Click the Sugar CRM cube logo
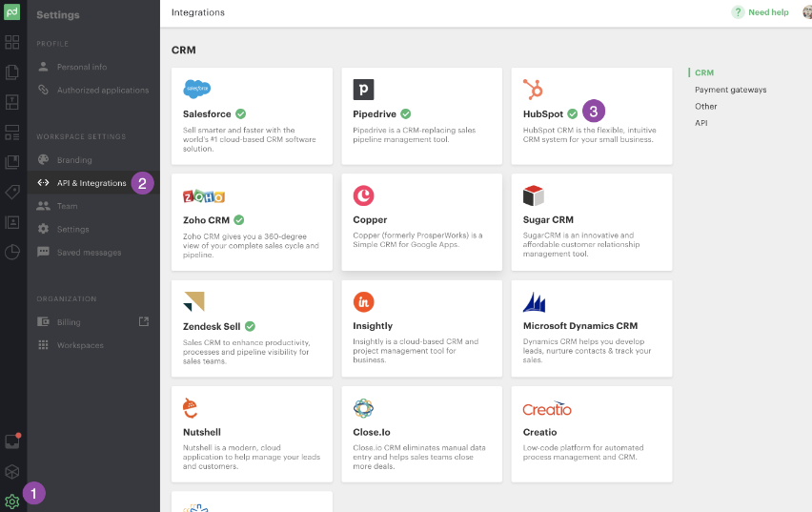This screenshot has width=812, height=512. tap(534, 195)
